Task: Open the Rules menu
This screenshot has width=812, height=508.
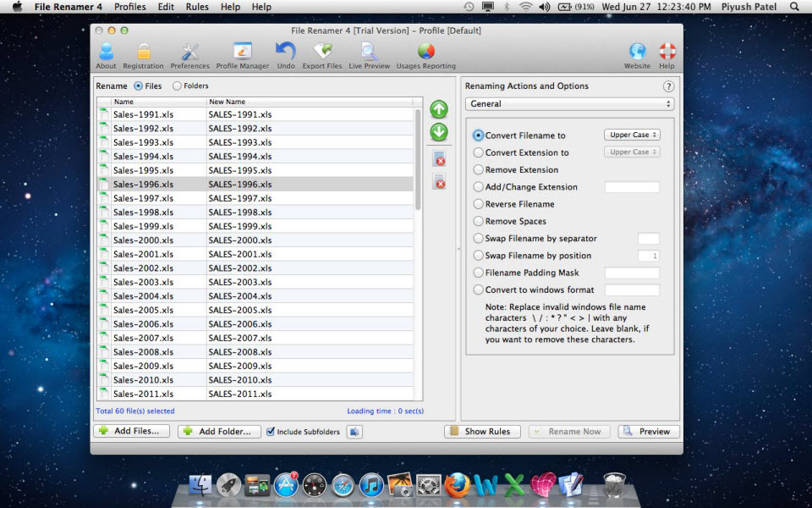Action: click(197, 7)
